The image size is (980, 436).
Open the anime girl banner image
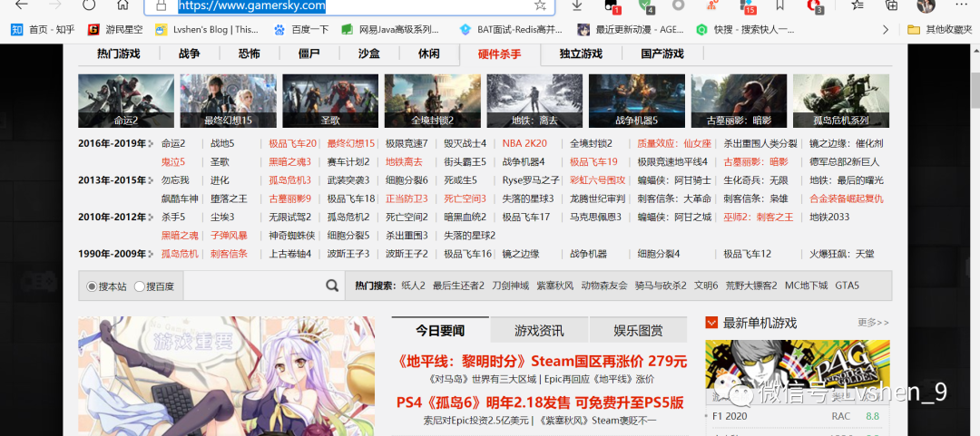coord(226,376)
